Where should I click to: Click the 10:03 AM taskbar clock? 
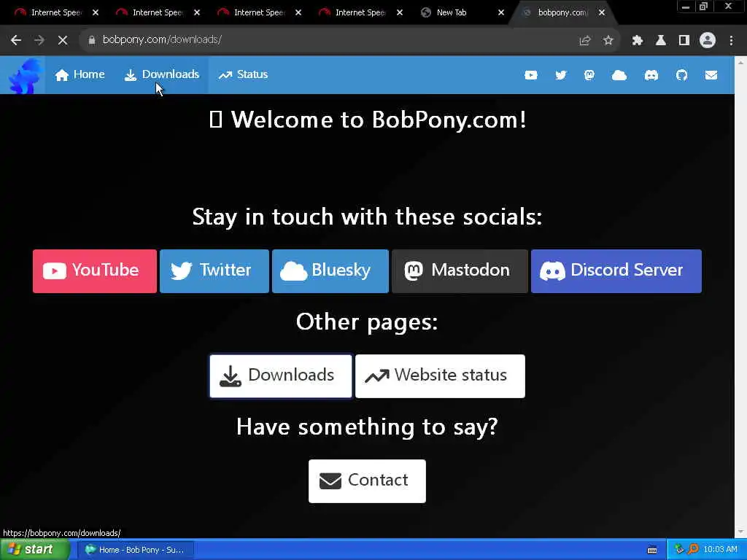[x=720, y=550]
